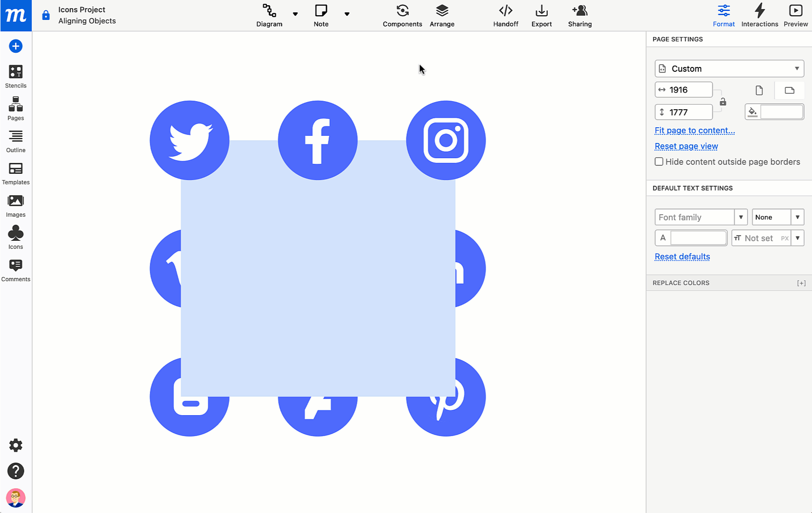Open the Custom page size dropdown
Viewport: 812px width, 513px height.
coord(728,68)
